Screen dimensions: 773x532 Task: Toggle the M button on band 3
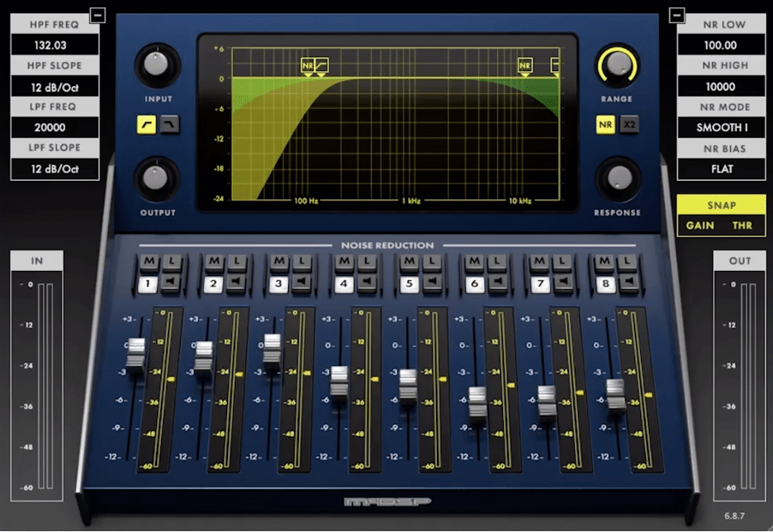click(277, 261)
